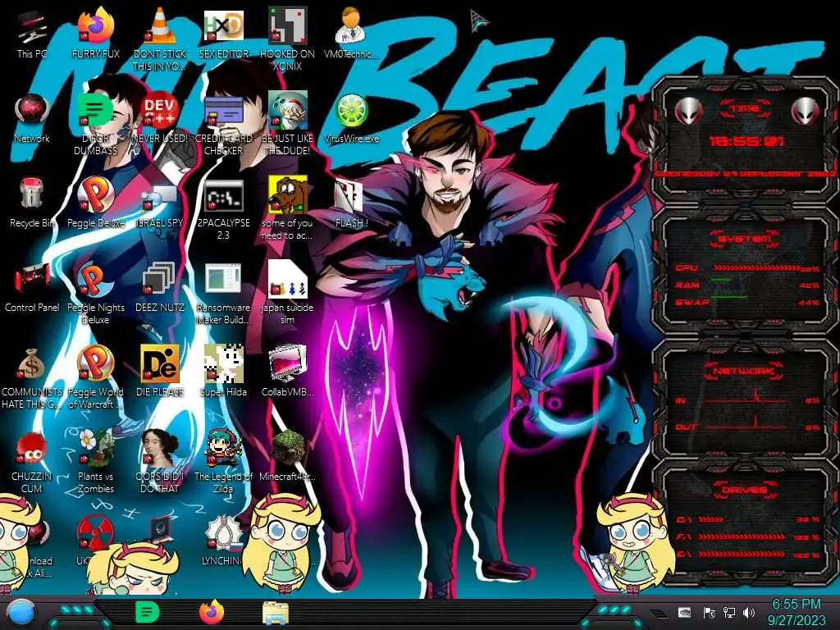840x630 pixels.
Task: Click the 18:55:21 digital clock readout
Action: tap(746, 141)
